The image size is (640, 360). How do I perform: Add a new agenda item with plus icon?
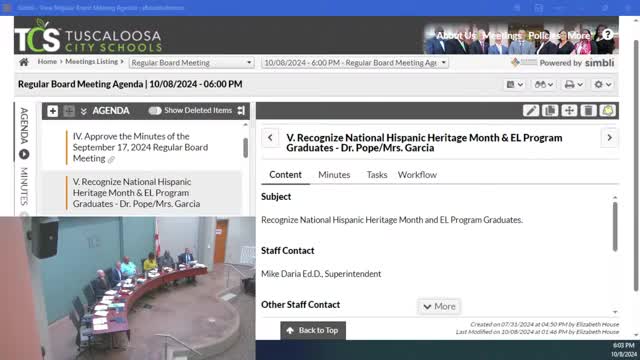(x=53, y=111)
